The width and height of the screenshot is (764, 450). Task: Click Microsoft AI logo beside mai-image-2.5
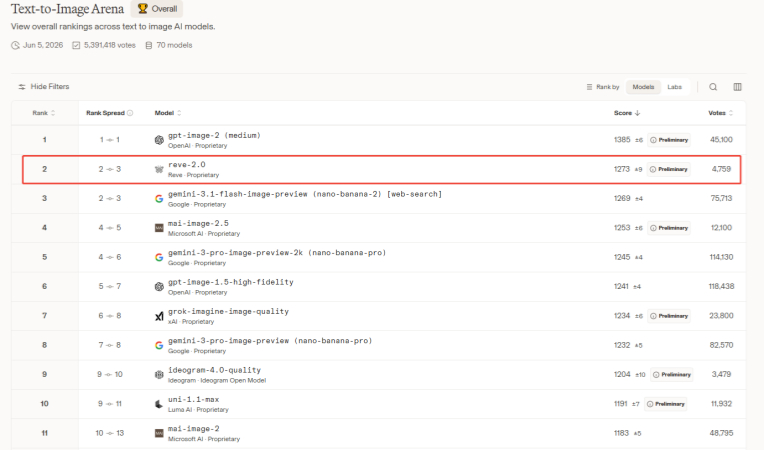pos(159,228)
